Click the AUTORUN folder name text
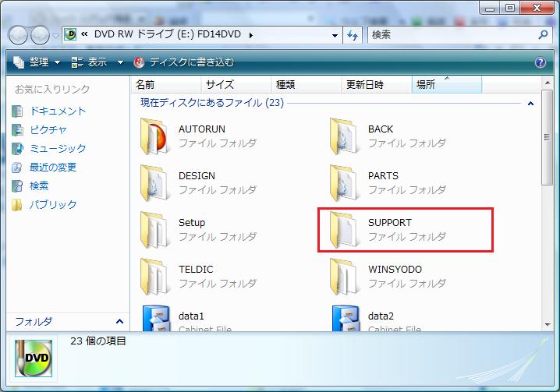 pyautogui.click(x=202, y=129)
